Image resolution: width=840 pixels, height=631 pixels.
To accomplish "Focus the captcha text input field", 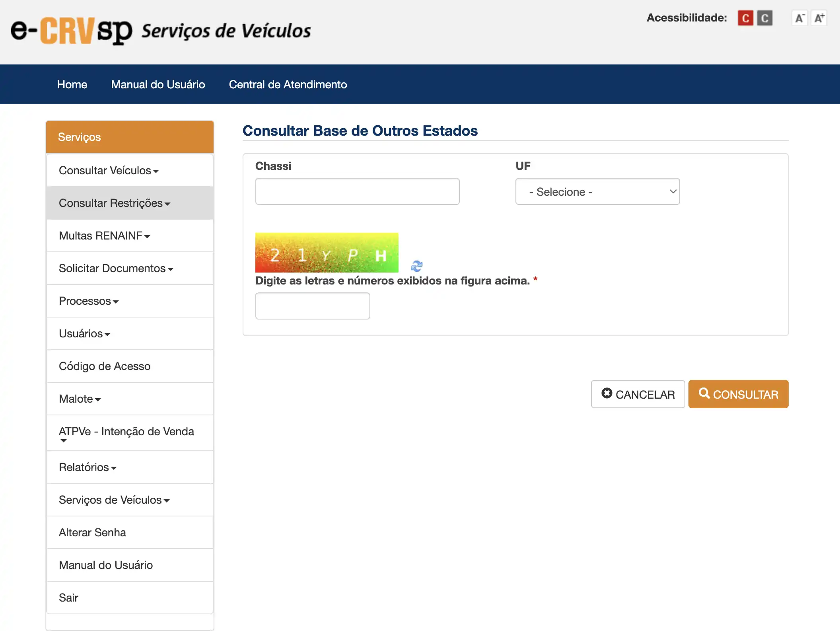I will point(313,306).
